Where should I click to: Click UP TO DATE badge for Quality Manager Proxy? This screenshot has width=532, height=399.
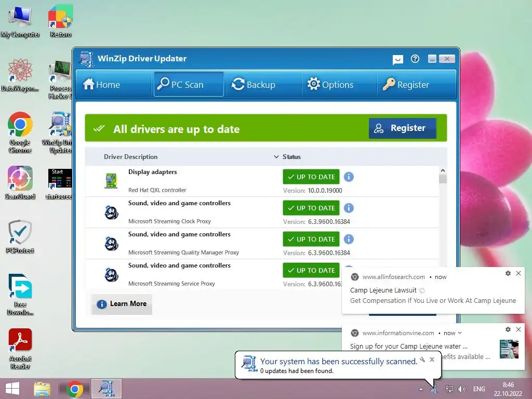[311, 239]
